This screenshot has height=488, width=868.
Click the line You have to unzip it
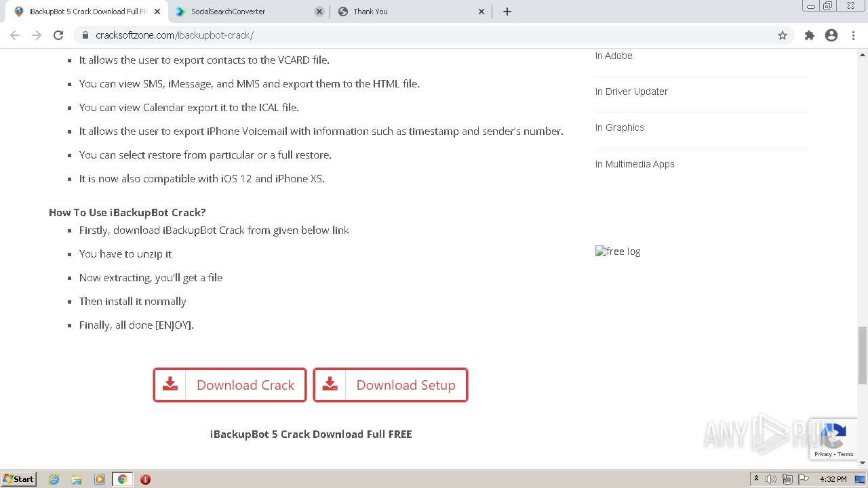click(x=125, y=253)
